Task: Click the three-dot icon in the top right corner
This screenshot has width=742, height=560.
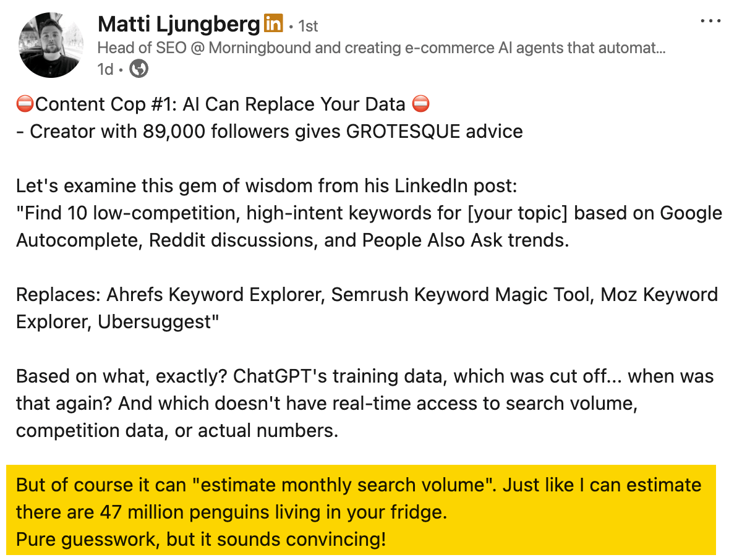Action: [x=710, y=20]
